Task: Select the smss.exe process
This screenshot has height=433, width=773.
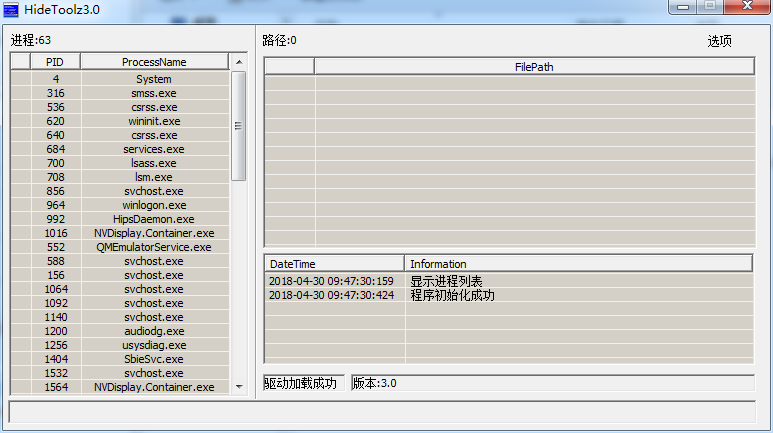Action: click(x=154, y=93)
